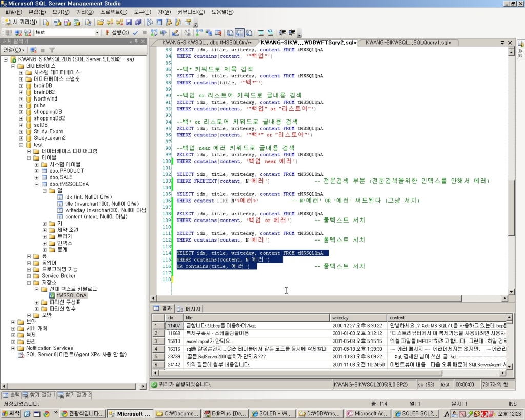Switch to the dbo.tMSSQLQnA editor tab
This screenshot has height=420, width=525.
click(207, 43)
